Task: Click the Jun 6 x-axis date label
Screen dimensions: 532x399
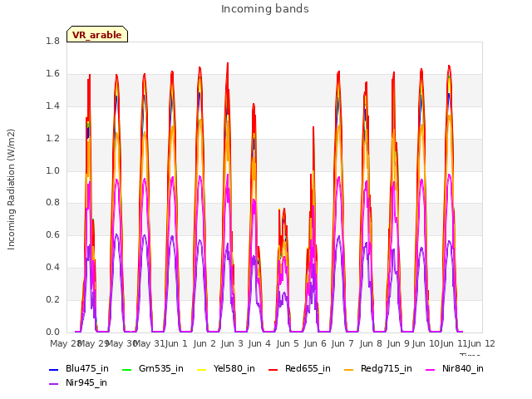Action: coord(315,343)
